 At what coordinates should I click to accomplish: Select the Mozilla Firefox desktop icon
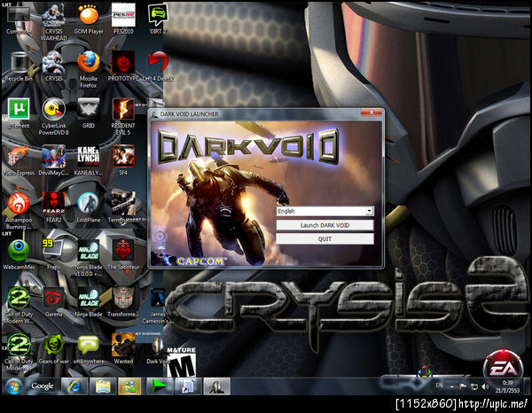(x=89, y=69)
